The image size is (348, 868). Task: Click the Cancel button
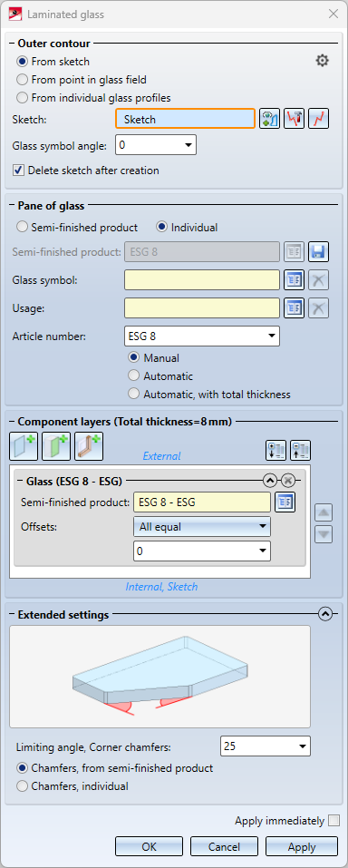224,846
